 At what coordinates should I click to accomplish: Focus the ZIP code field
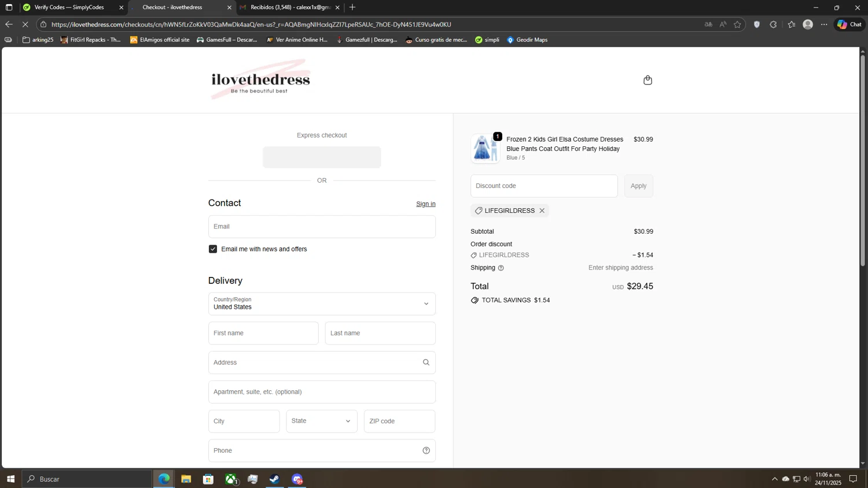[x=399, y=421]
